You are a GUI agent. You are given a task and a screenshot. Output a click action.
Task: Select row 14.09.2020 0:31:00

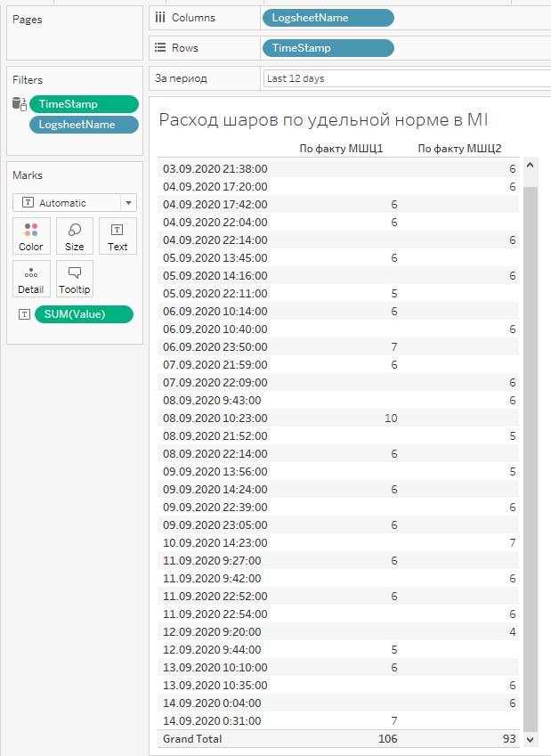point(338,720)
